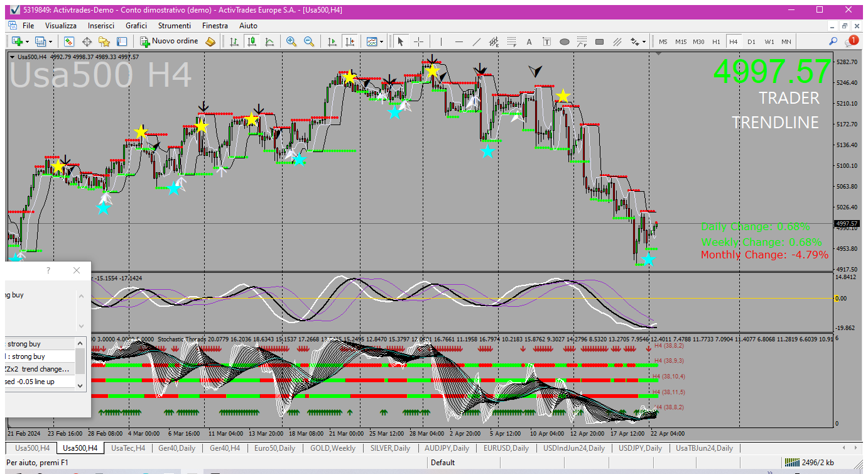This screenshot has height=474, width=868.
Task: Open the notifications chat icon with badge
Action: pos(851,41)
